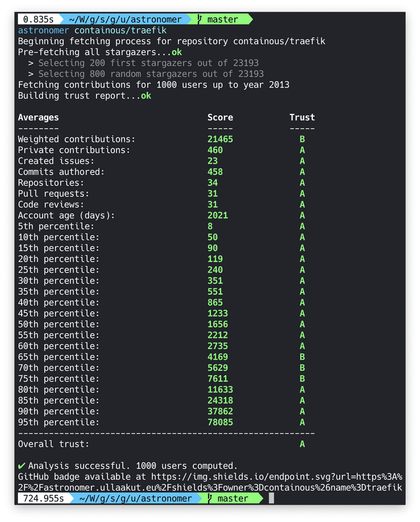Click the 50th percentile row label
420x522 pixels.
point(59,325)
